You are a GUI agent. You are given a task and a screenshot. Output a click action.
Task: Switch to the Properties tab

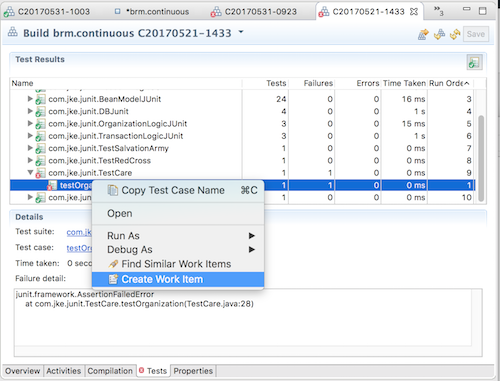[193, 371]
